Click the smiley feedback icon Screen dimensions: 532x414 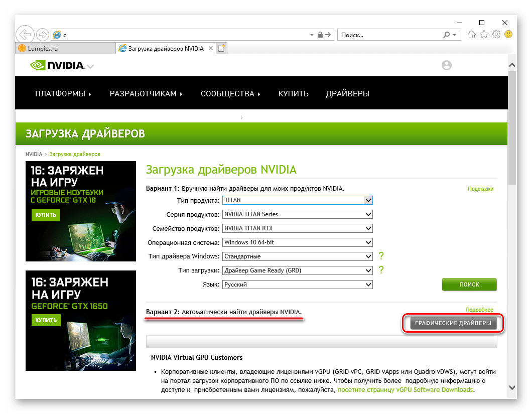(508, 34)
